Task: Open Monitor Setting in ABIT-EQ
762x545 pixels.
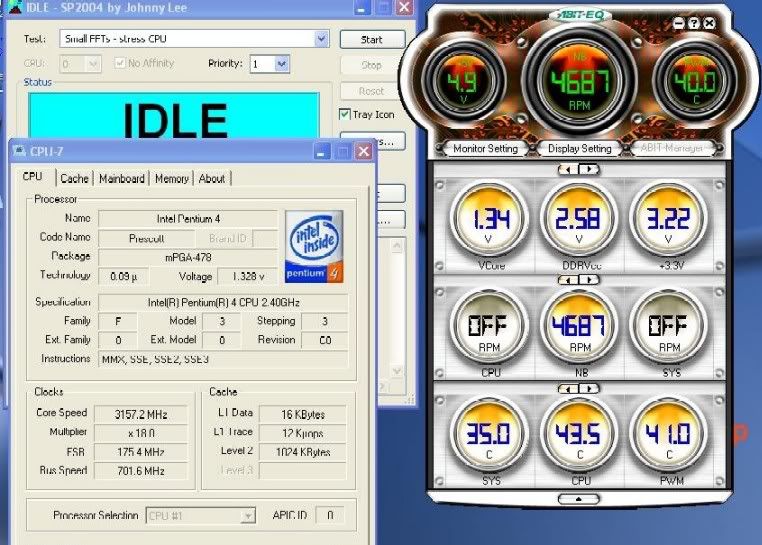Action: tap(485, 149)
